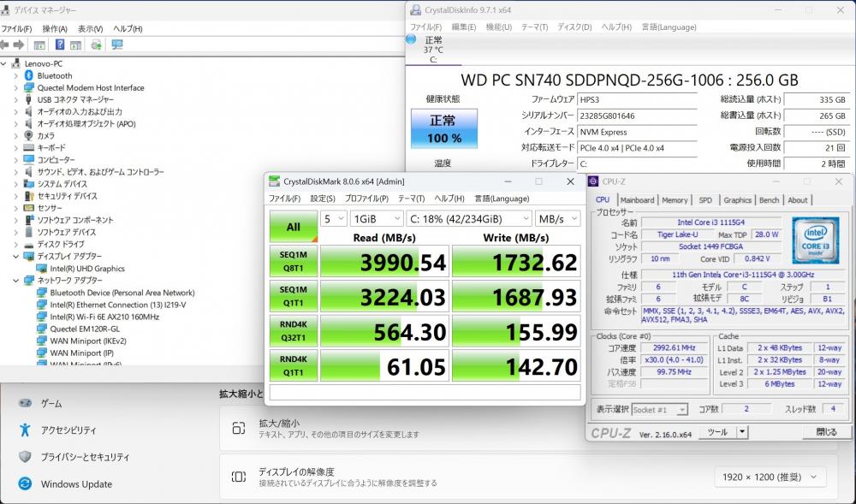Click the scan for hardware changes monitor icon

116,44
